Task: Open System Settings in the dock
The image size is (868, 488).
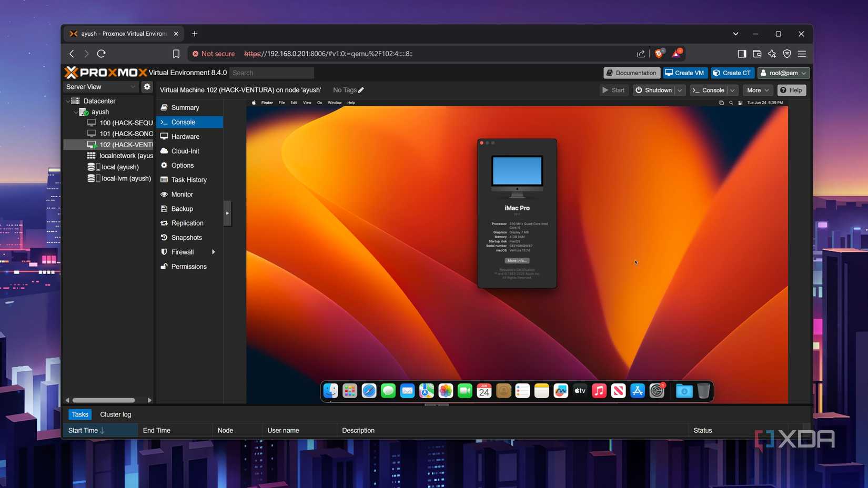Action: pyautogui.click(x=657, y=391)
